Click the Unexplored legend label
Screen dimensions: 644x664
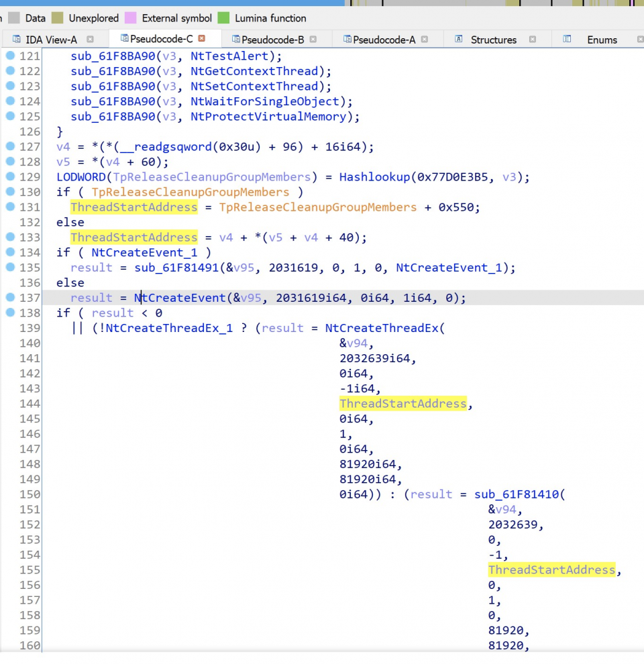(94, 18)
